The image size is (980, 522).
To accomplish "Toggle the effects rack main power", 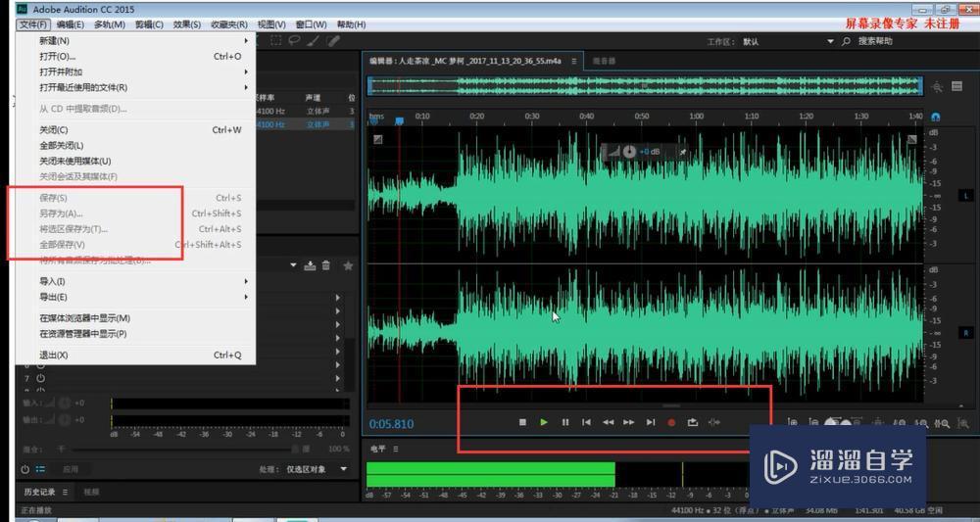I will point(25,469).
